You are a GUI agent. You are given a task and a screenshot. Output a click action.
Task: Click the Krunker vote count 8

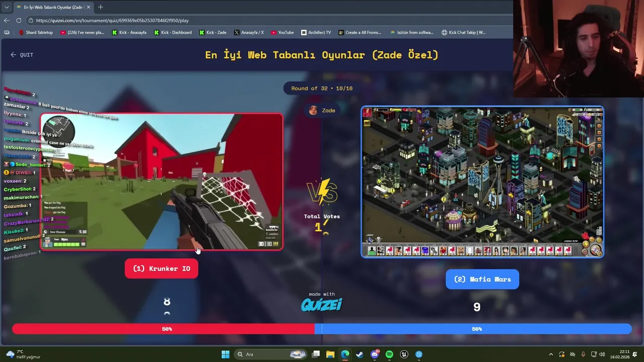click(x=167, y=302)
